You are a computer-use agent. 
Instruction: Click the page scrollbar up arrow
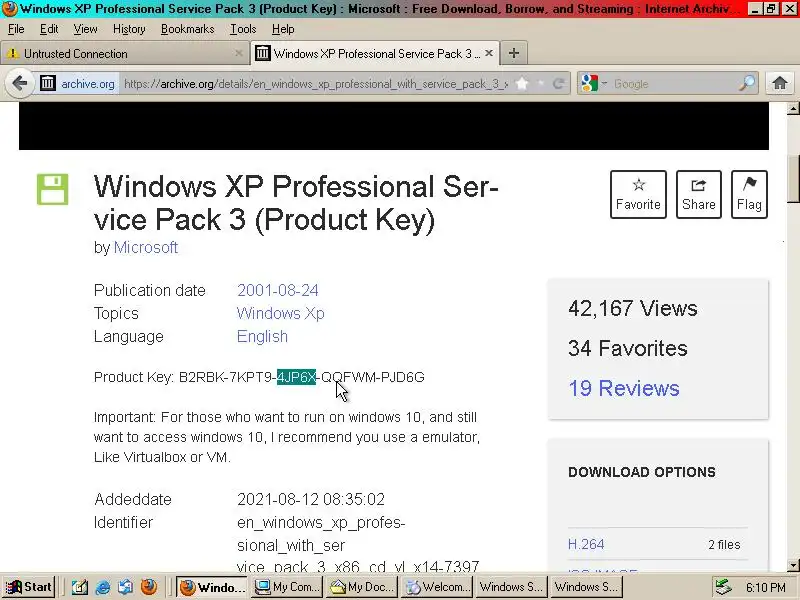[x=793, y=108]
